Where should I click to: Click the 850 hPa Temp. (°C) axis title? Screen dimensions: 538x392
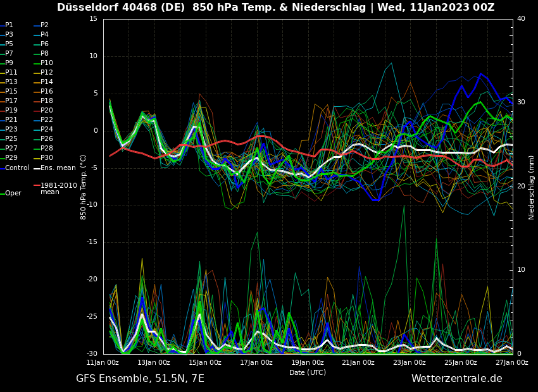(84, 187)
